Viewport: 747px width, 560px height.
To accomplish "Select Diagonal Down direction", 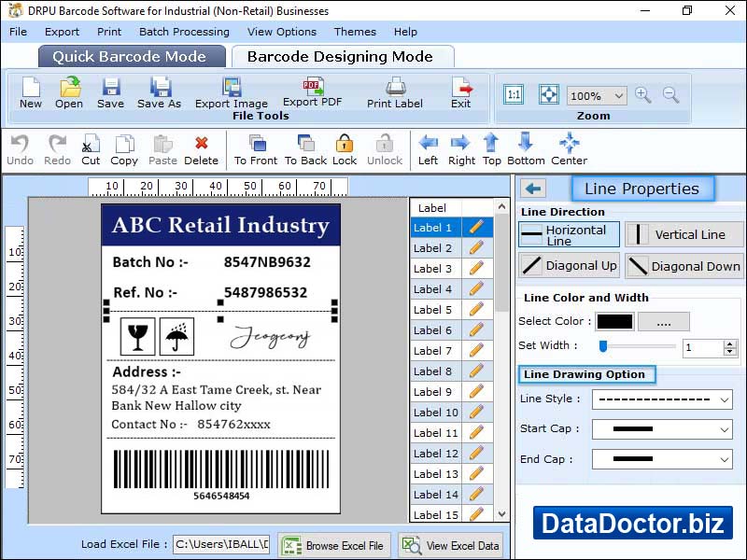I will pyautogui.click(x=684, y=266).
